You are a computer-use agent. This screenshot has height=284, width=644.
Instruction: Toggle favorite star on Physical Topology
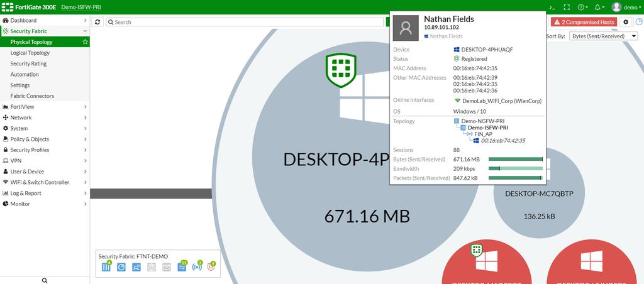(85, 42)
